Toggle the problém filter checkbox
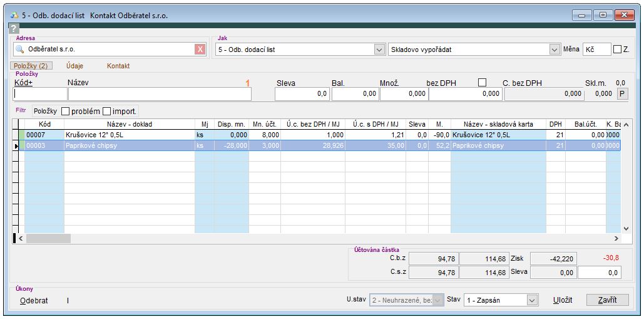Viewport: 644px width, 319px height. (x=65, y=111)
